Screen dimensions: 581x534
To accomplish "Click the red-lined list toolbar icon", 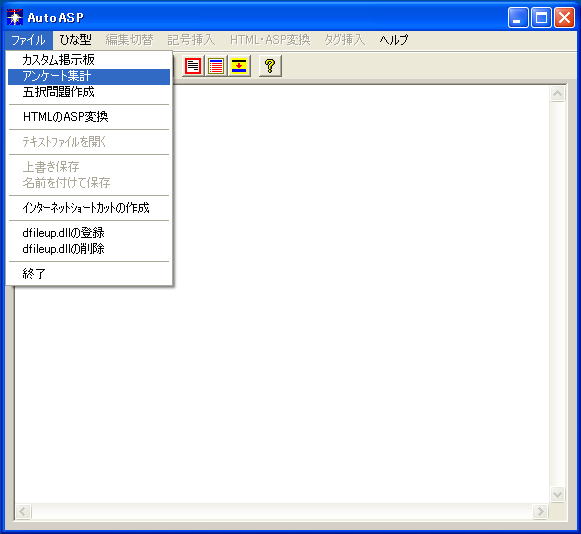I will coord(216,66).
